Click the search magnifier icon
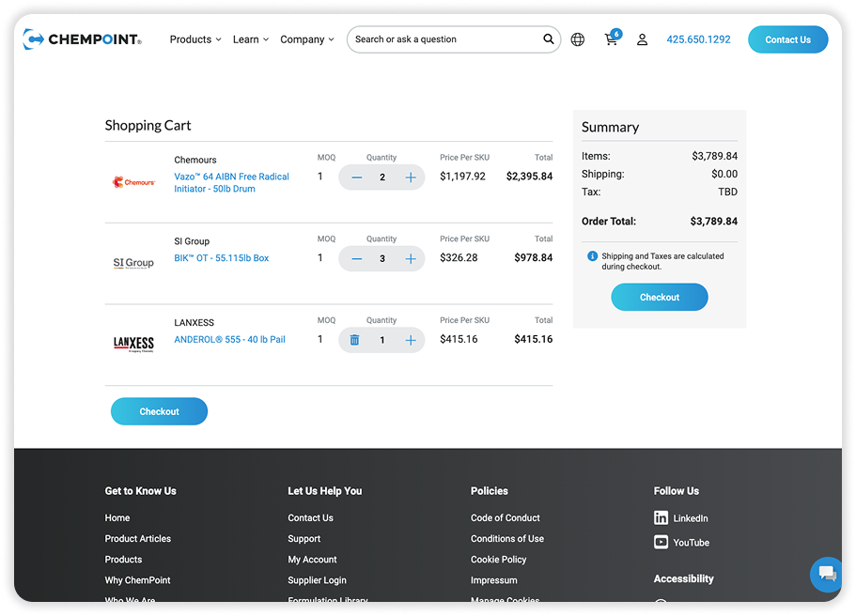The height and width of the screenshot is (616, 856). (x=549, y=39)
